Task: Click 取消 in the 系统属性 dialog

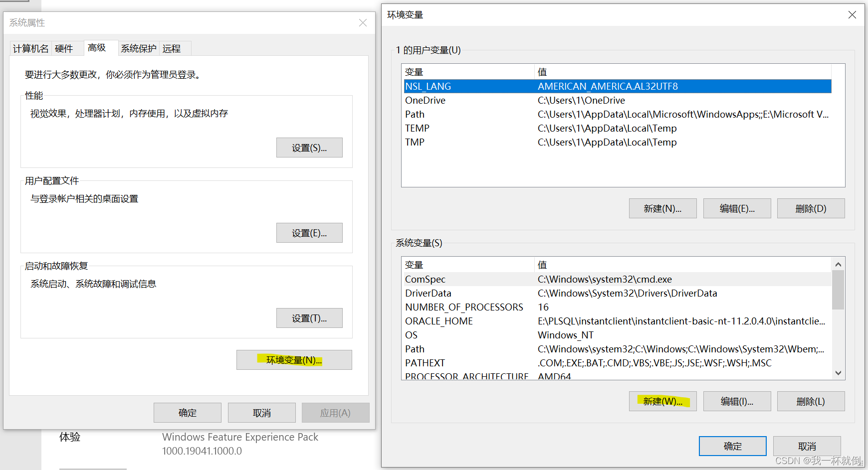Action: [261, 412]
